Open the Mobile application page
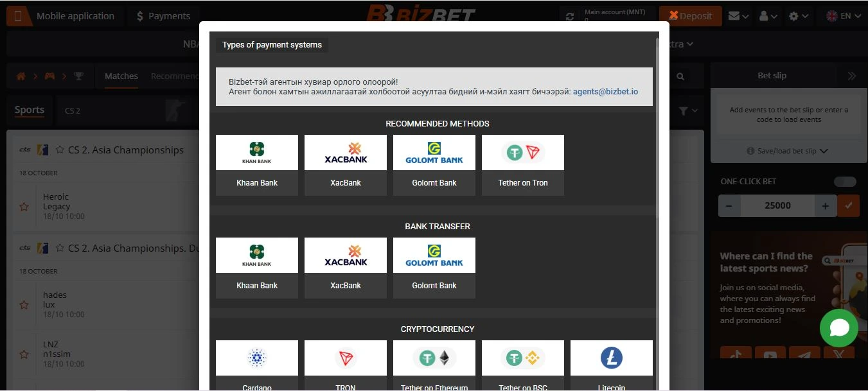Viewport: 868px width, 391px height. tap(75, 16)
